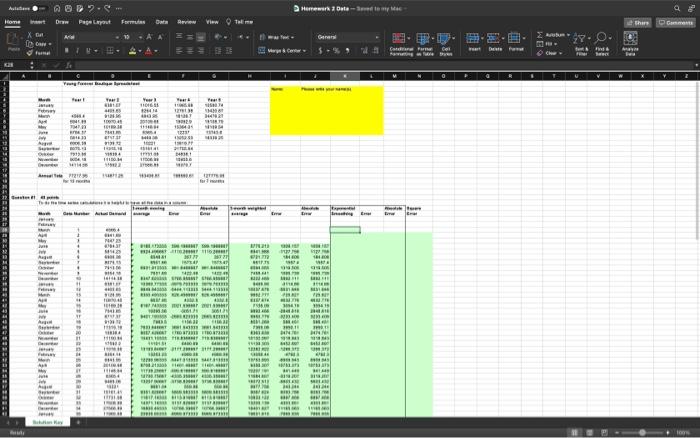Viewport: 700px width, 438px height.
Task: Click the Decrease Indent icon
Action: (218, 51)
